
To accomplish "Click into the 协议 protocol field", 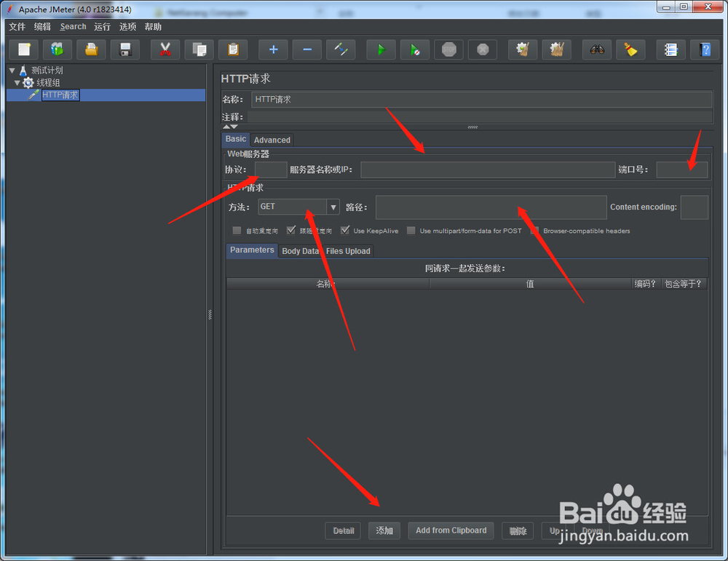I will pos(271,170).
